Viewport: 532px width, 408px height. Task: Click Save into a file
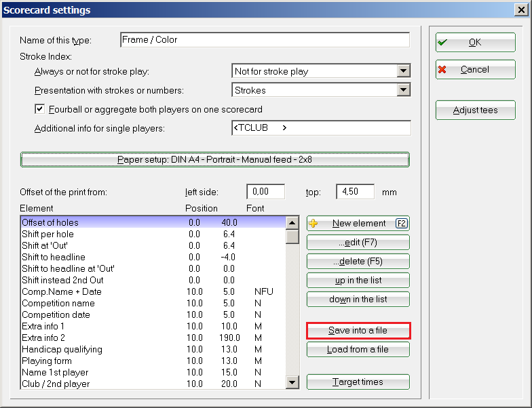pyautogui.click(x=358, y=331)
